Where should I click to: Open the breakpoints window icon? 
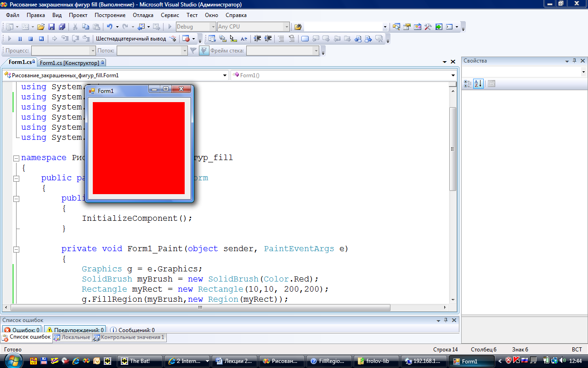coord(186,39)
